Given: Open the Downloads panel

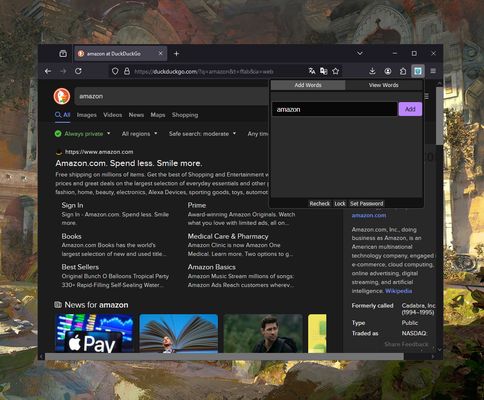Looking at the screenshot, I should pyautogui.click(x=372, y=71).
